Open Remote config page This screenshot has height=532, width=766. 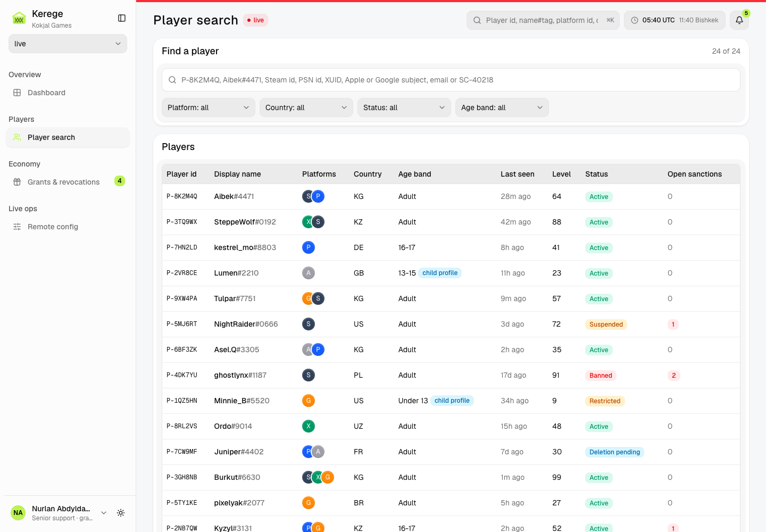pyautogui.click(x=68, y=227)
